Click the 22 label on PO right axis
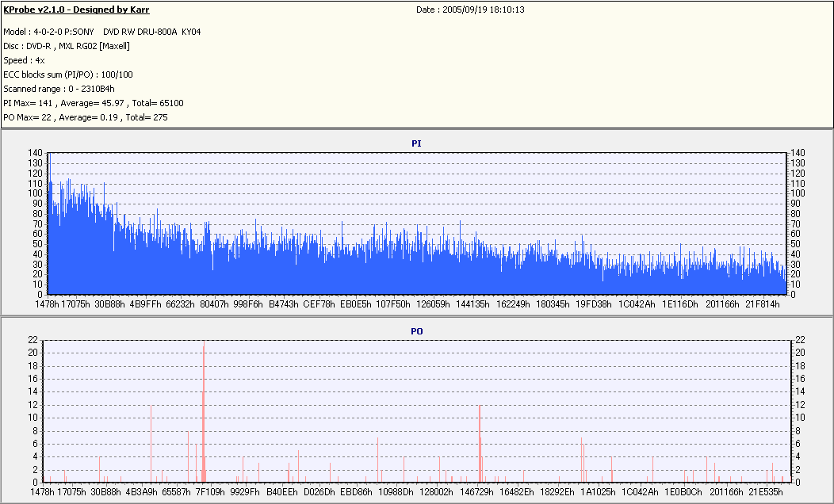The width and height of the screenshot is (834, 504). 800,340
